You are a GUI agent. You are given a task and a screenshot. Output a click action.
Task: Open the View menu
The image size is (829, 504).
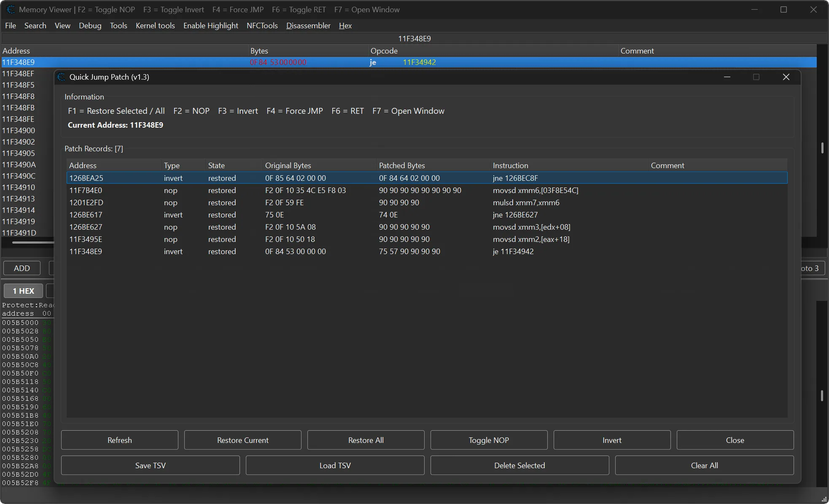62,25
